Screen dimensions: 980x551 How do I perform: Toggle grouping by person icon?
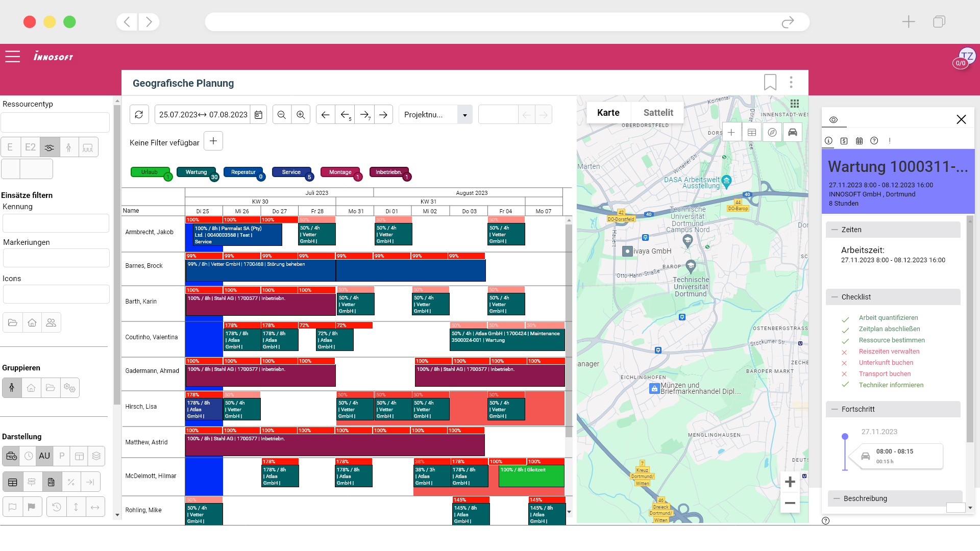click(x=12, y=388)
